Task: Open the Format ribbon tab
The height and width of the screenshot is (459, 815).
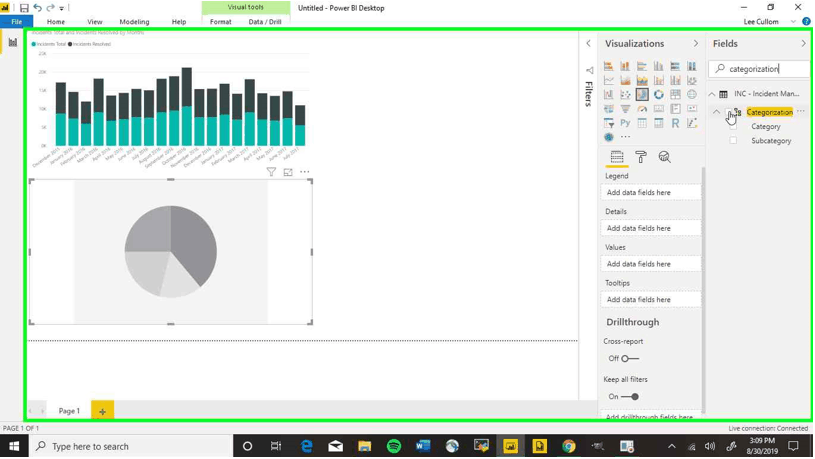Action: [220, 22]
